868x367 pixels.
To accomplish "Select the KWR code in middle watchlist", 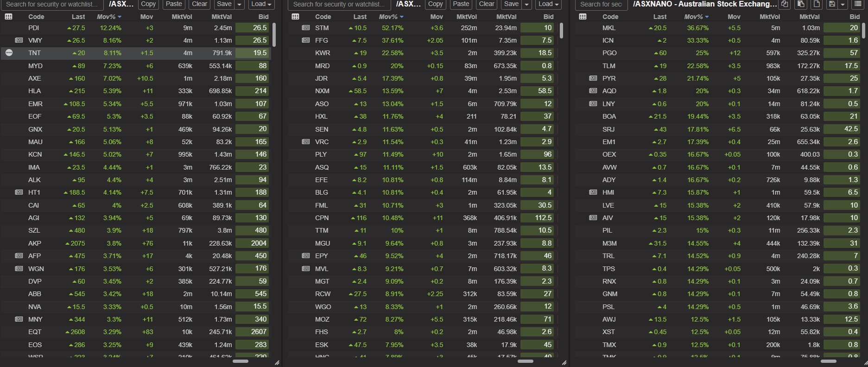I will pos(323,53).
